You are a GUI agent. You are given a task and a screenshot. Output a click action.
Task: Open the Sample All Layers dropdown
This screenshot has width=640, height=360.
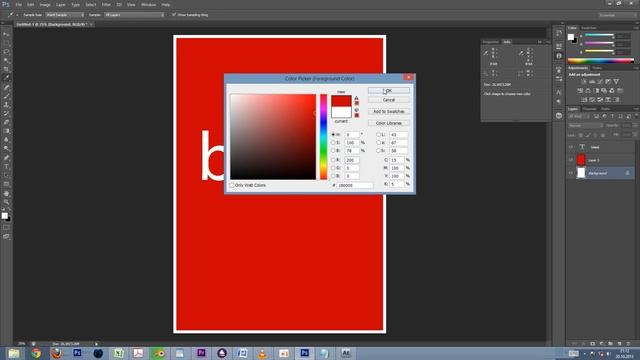tap(134, 15)
